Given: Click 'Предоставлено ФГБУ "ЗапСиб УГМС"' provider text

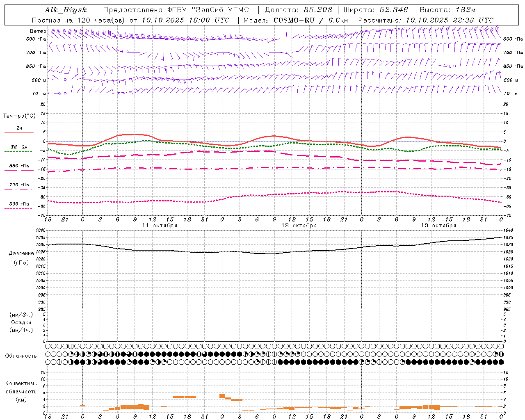Looking at the screenshot, I should pos(178,10).
